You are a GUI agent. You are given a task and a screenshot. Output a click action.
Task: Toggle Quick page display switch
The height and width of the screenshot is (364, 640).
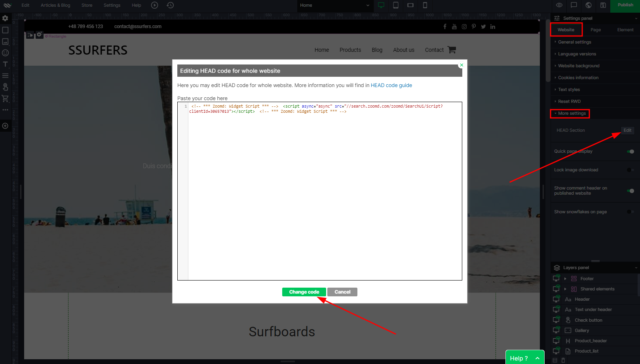631,152
